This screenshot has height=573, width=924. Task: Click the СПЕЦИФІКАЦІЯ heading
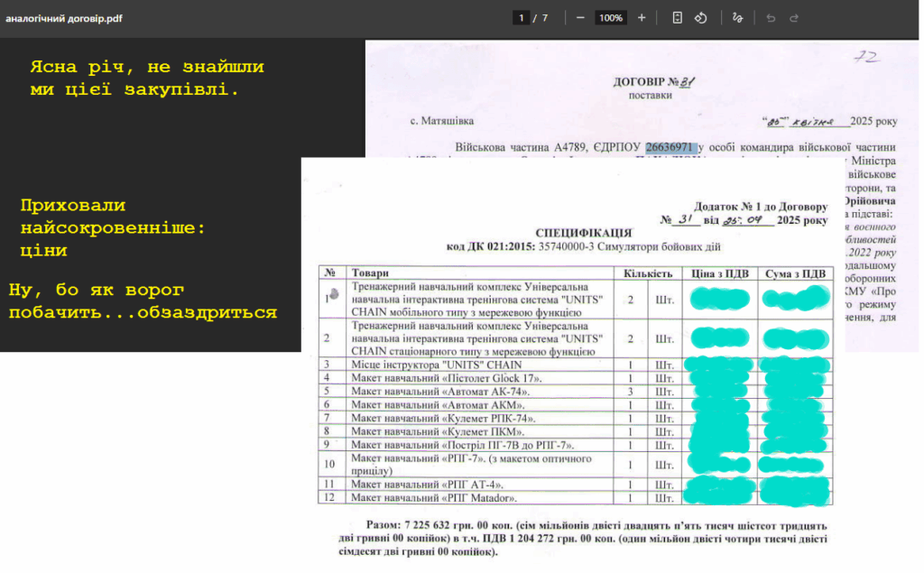tap(584, 233)
